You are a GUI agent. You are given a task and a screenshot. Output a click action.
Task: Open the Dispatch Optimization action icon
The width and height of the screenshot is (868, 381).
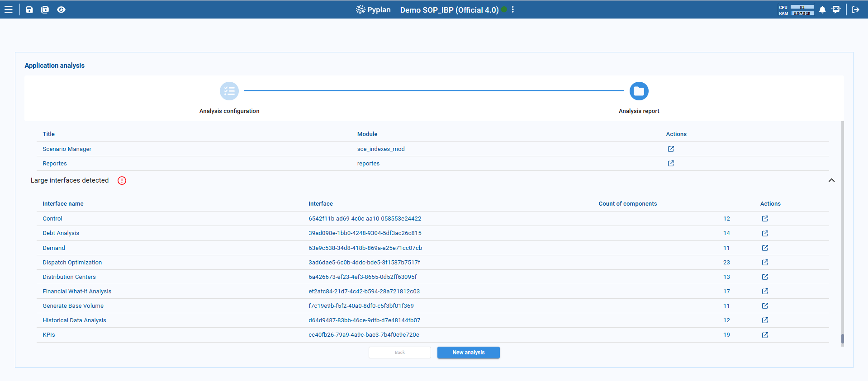765,262
